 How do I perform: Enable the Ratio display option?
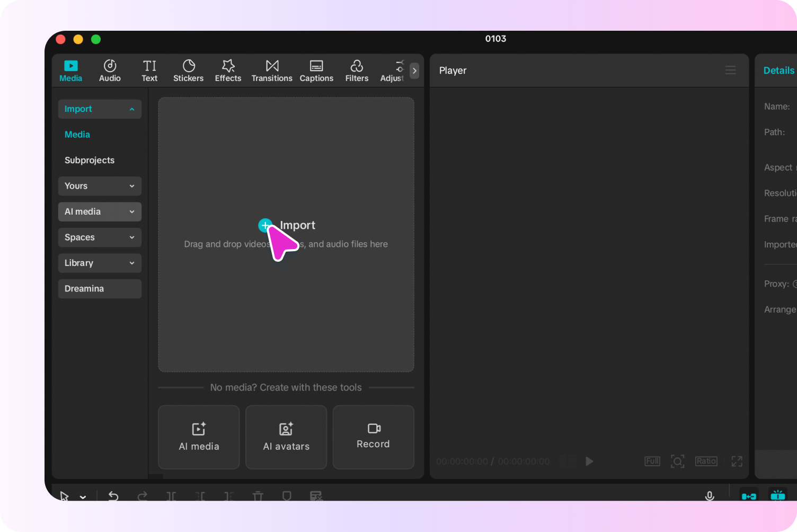click(706, 461)
